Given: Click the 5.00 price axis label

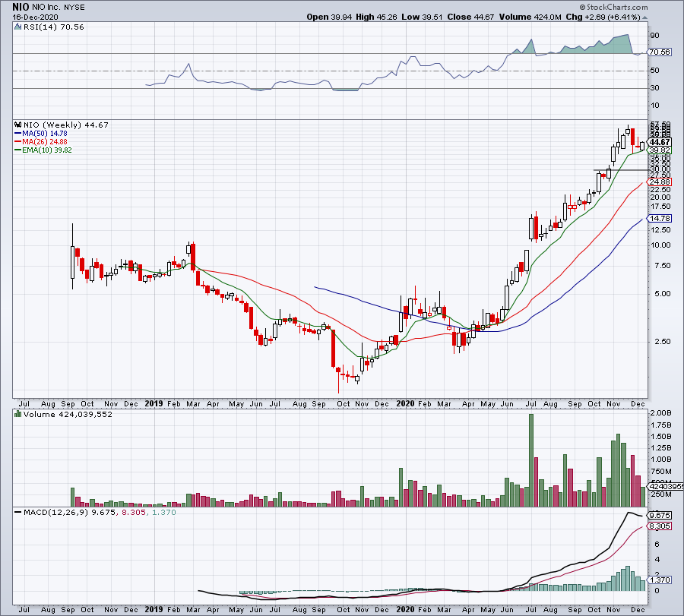Looking at the screenshot, I should tap(662, 293).
